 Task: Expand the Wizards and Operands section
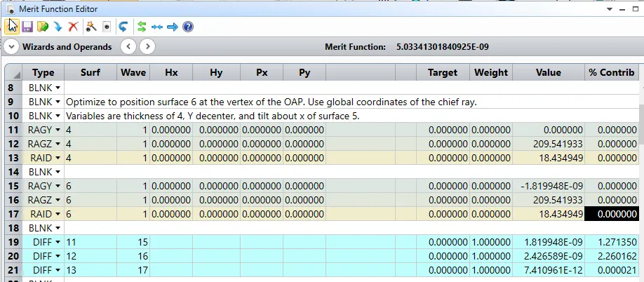click(11, 47)
